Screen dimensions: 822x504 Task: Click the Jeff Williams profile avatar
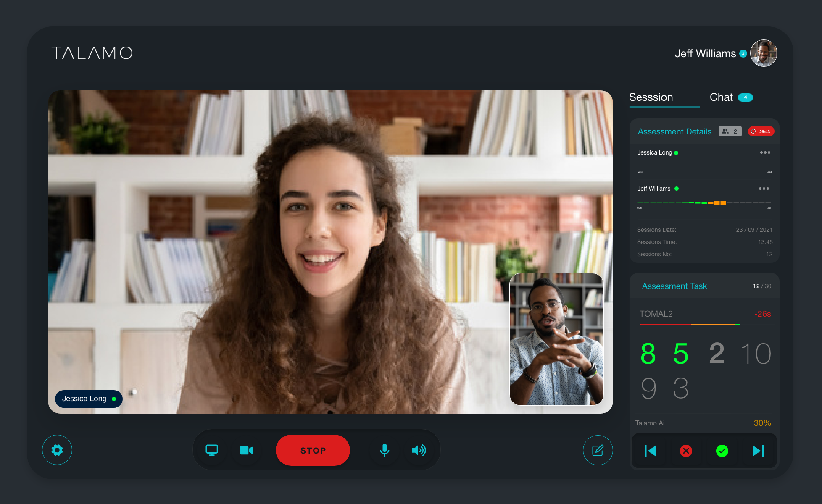pos(764,53)
